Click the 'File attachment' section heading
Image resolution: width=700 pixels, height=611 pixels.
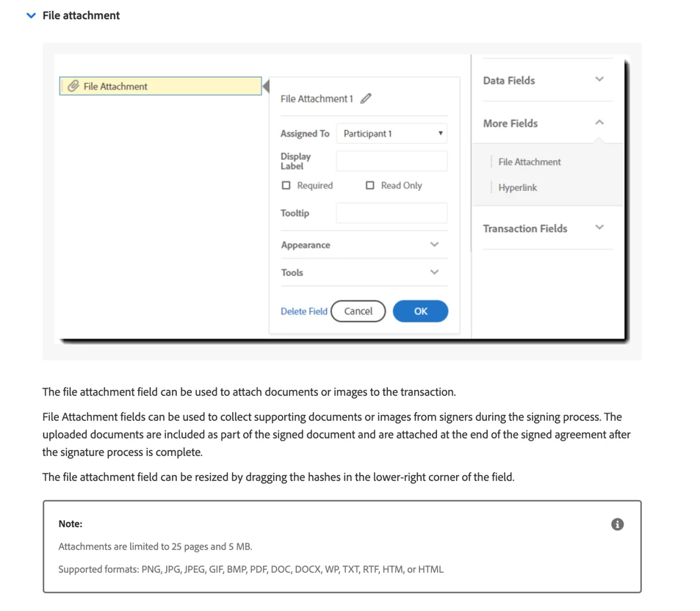pos(82,15)
